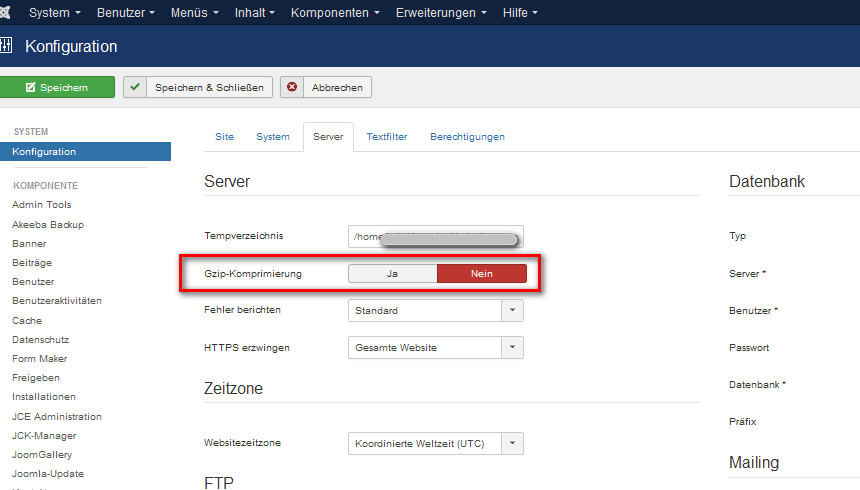
Task: Open the Hilfe menu
Action: click(519, 13)
